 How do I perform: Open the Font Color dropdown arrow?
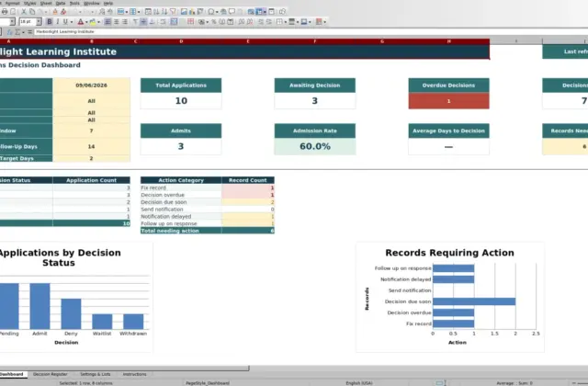86,22
